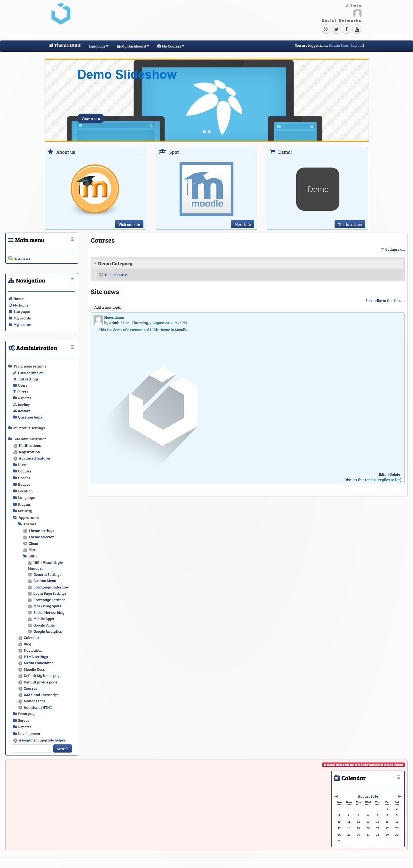
Task: Click Log out link
Action: coord(357,46)
